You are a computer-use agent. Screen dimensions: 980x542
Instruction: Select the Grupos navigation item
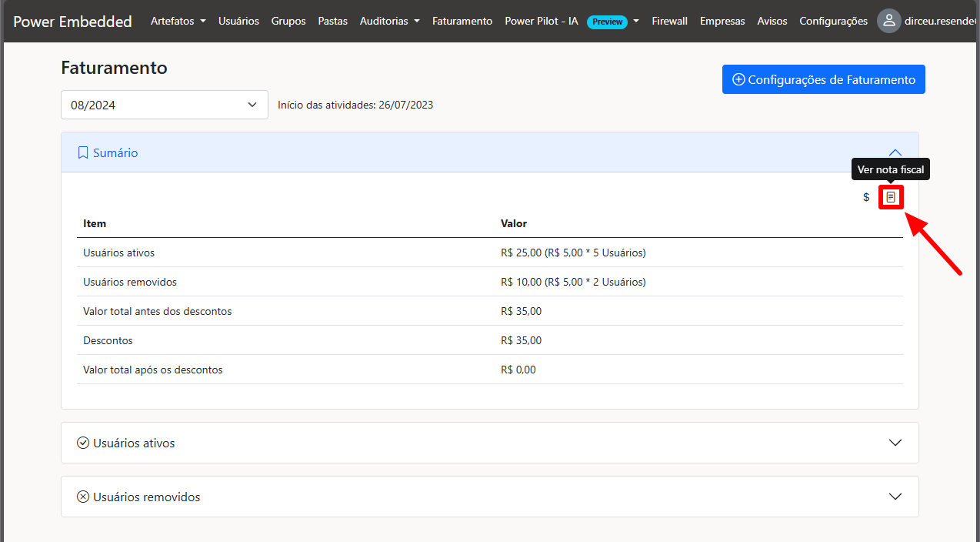click(x=288, y=21)
